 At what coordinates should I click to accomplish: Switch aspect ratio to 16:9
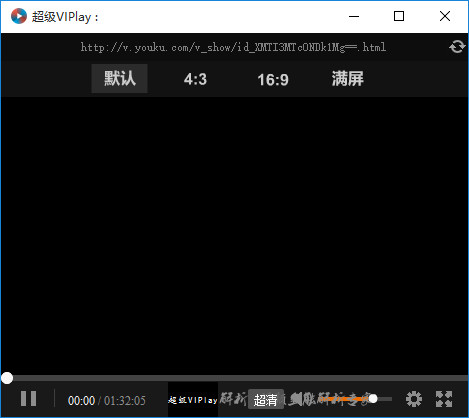pyautogui.click(x=273, y=79)
